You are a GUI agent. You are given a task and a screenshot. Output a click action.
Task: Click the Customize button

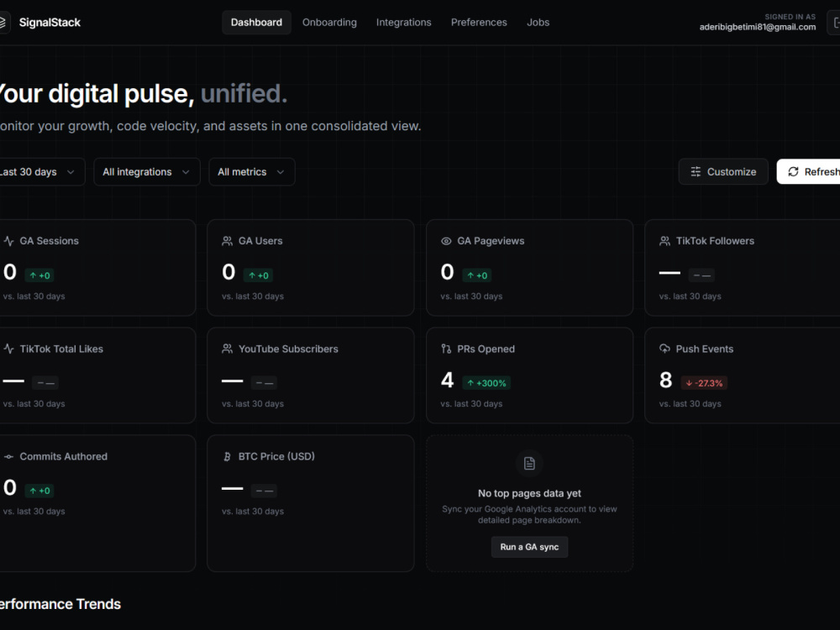[x=723, y=171]
